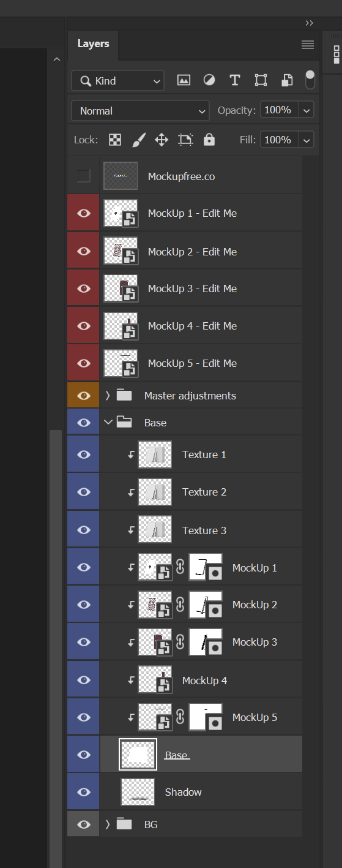This screenshot has height=868, width=342.
Task: Select the Layers tab
Action: [x=93, y=44]
